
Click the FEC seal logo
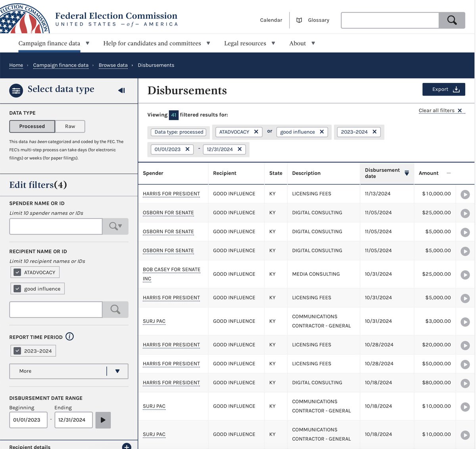(x=25, y=18)
